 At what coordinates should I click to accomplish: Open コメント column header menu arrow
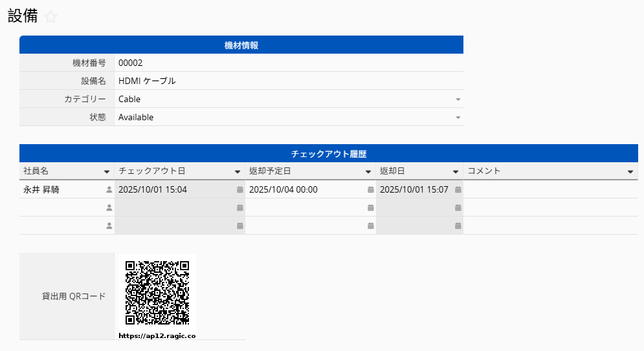630,172
